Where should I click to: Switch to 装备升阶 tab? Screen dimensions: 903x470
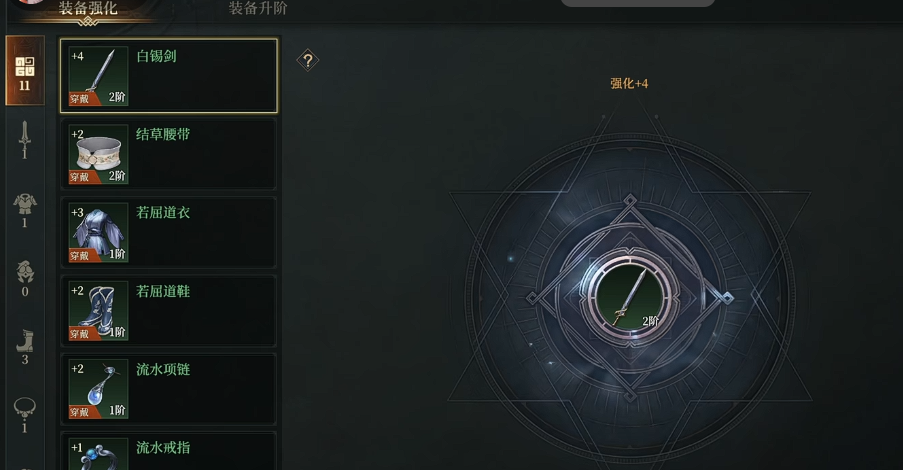tap(258, 8)
